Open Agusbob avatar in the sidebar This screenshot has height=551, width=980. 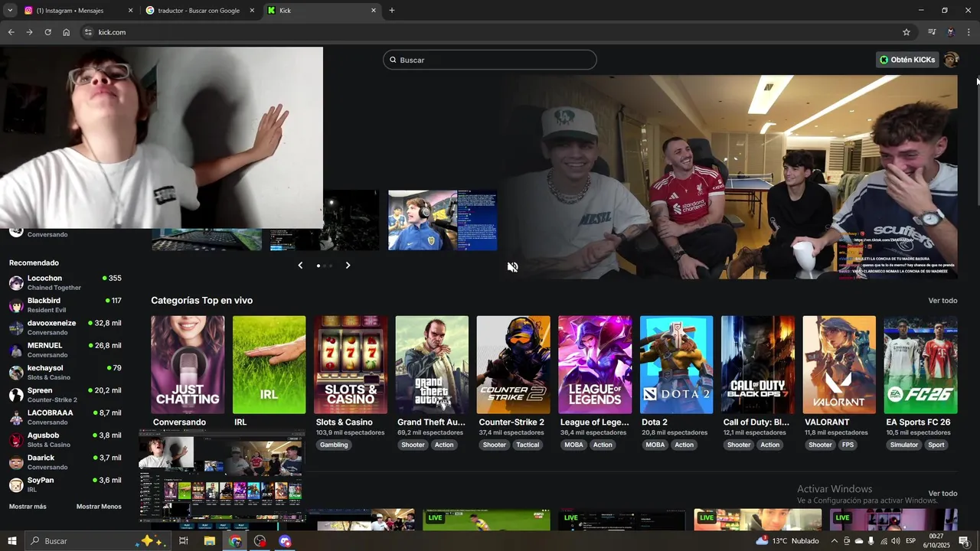pos(16,440)
